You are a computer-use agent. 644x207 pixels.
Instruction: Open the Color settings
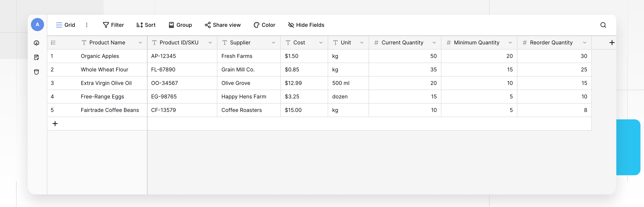[x=265, y=25]
